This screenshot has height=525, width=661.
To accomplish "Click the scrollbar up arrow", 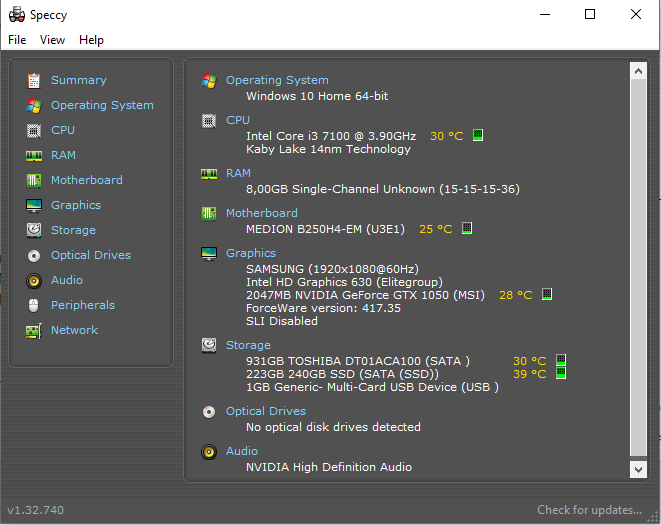I will click(x=639, y=70).
